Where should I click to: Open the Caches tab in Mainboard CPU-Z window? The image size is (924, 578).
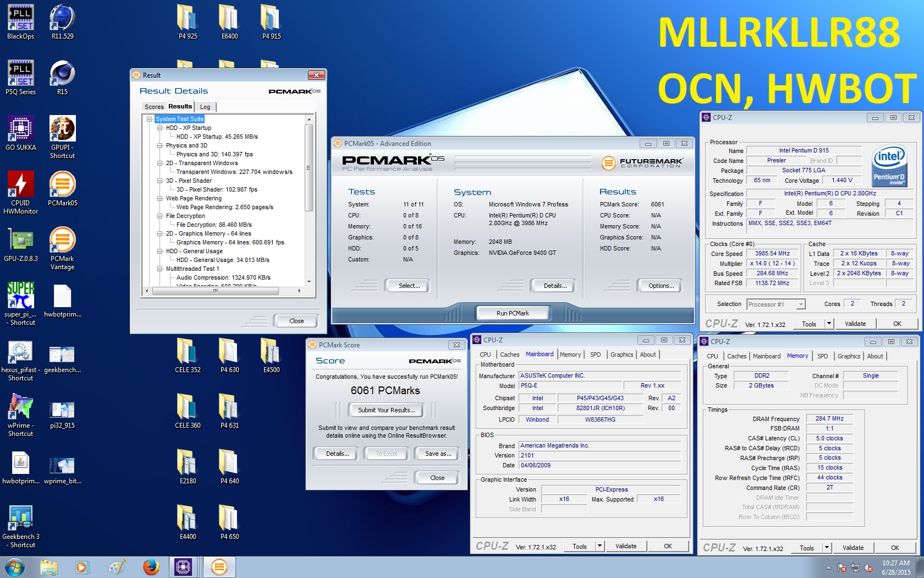(509, 355)
